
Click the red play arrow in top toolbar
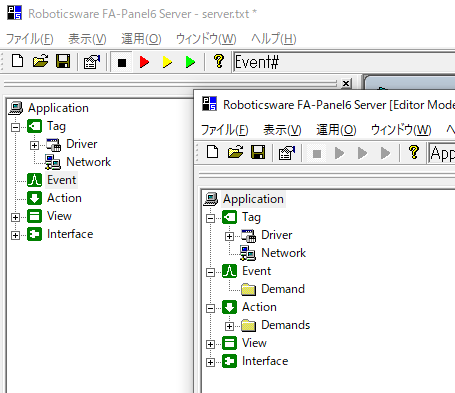(x=144, y=62)
